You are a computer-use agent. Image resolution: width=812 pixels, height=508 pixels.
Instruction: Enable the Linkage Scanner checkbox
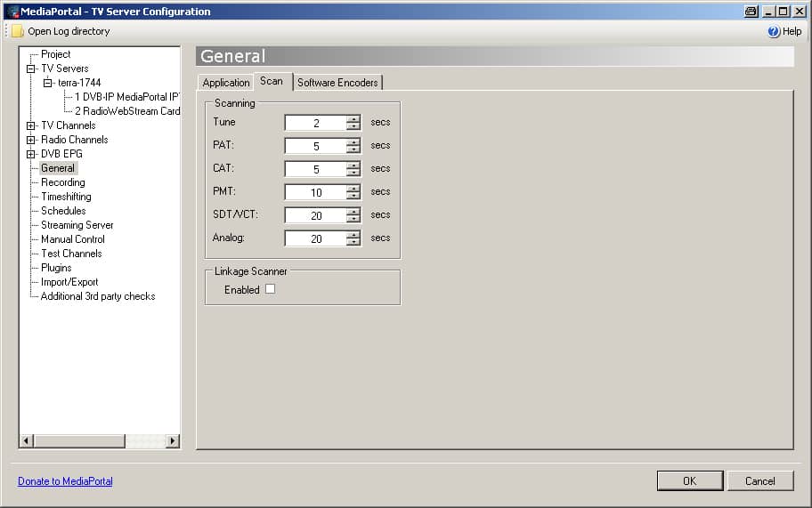(x=271, y=289)
